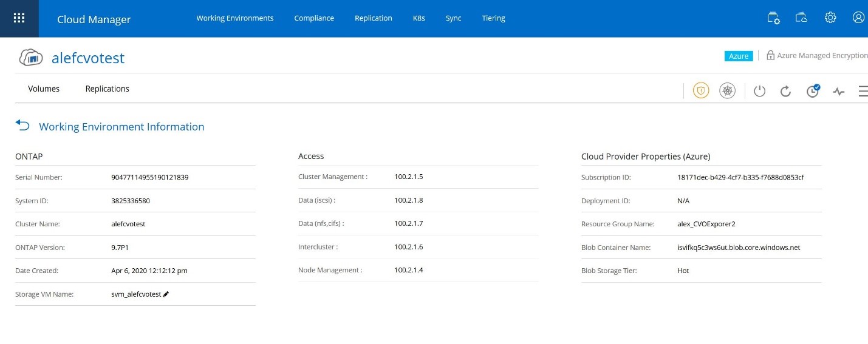This screenshot has height=344, width=868.
Task: Open the compliance shield icon
Action: click(x=701, y=91)
